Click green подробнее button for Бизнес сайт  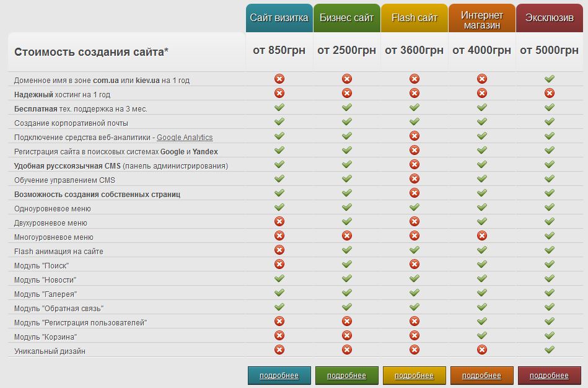tap(347, 376)
